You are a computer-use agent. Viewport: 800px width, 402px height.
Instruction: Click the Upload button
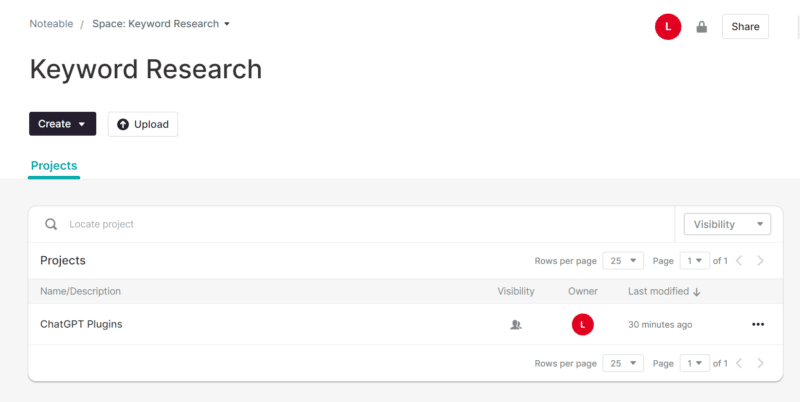(x=143, y=124)
